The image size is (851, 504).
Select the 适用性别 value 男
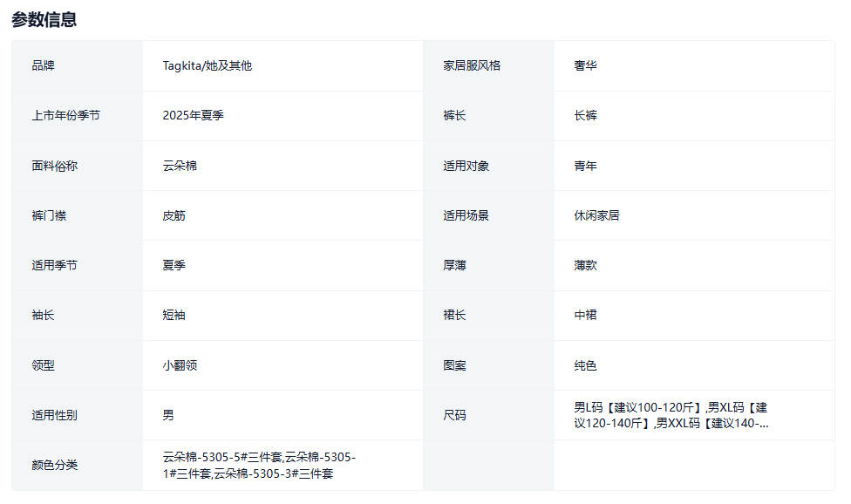click(168, 415)
